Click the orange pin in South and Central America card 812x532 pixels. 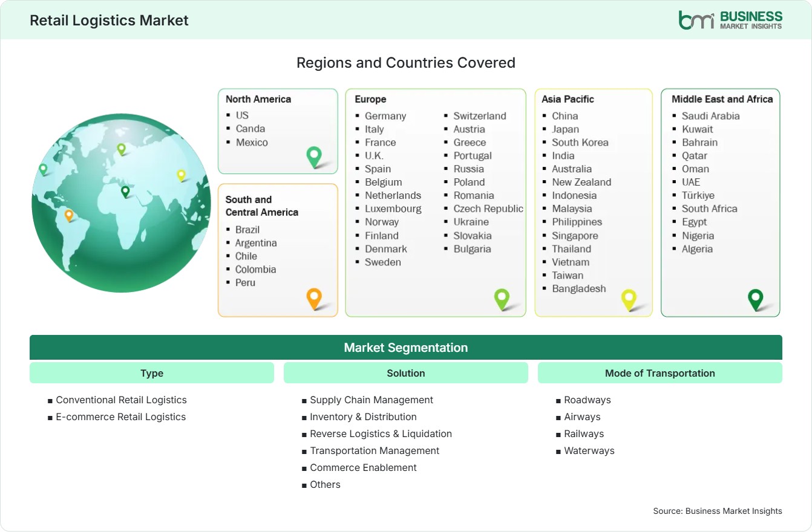(x=314, y=298)
